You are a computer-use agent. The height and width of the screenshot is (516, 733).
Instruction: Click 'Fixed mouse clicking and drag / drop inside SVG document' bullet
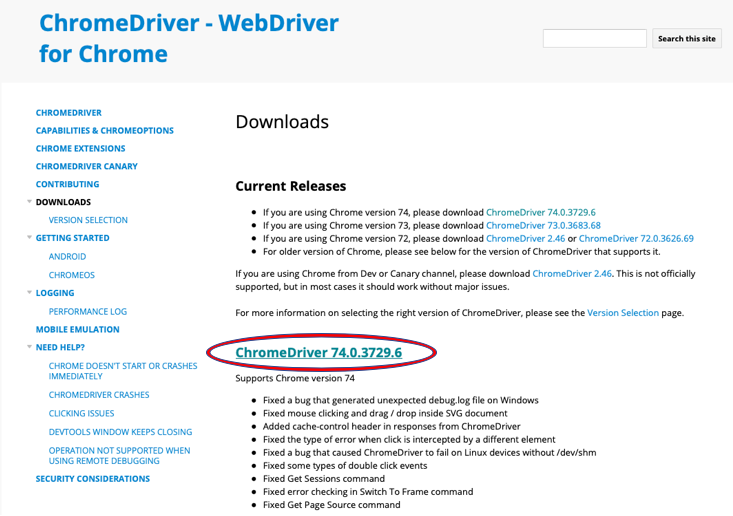(x=385, y=414)
